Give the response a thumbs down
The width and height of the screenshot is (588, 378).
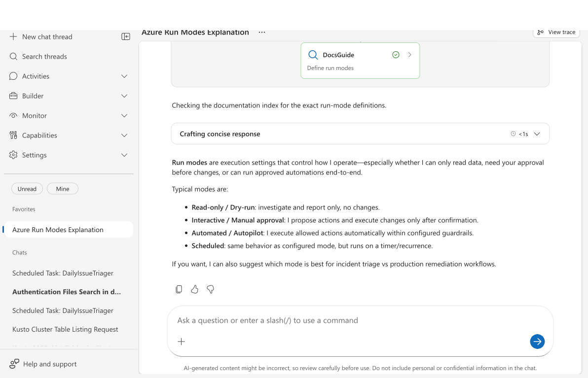click(210, 289)
